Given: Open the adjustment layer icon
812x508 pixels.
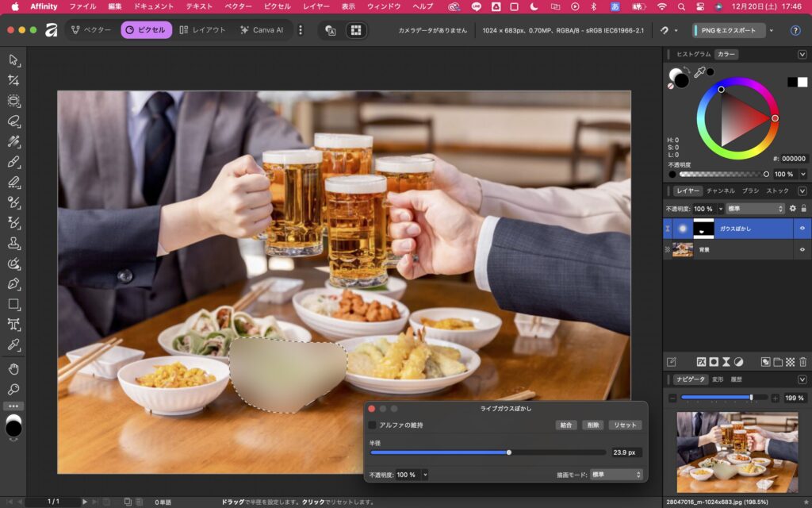Looking at the screenshot, I should pos(738,362).
